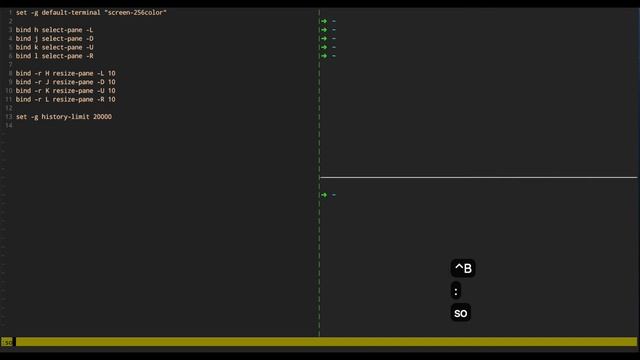Click line number 14 in the editor gutter
The image size is (640, 360).
[9, 125]
